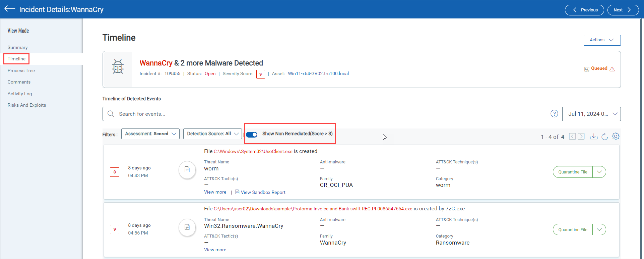Switch to Process Tree view
Image resolution: width=644 pixels, height=259 pixels.
coord(21,70)
